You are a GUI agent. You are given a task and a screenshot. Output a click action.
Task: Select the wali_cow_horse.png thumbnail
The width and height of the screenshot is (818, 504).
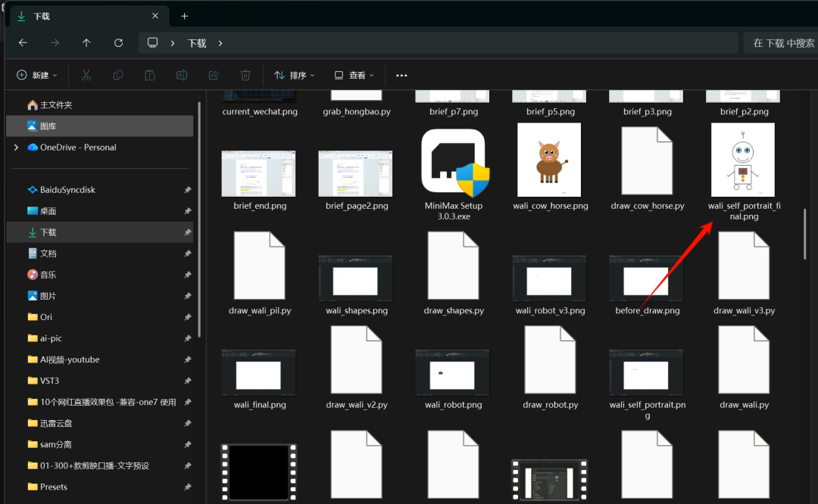point(550,160)
